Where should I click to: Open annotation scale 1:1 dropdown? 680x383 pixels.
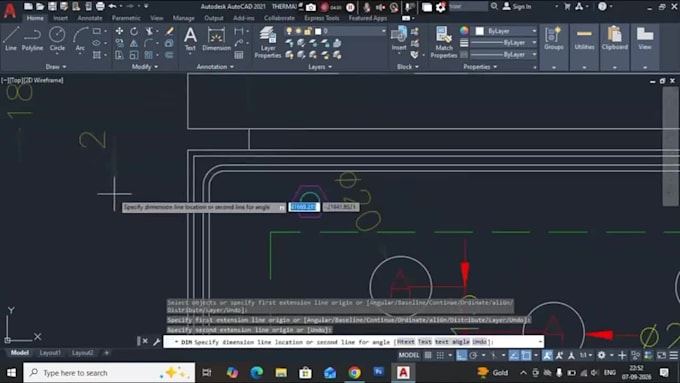tap(586, 355)
